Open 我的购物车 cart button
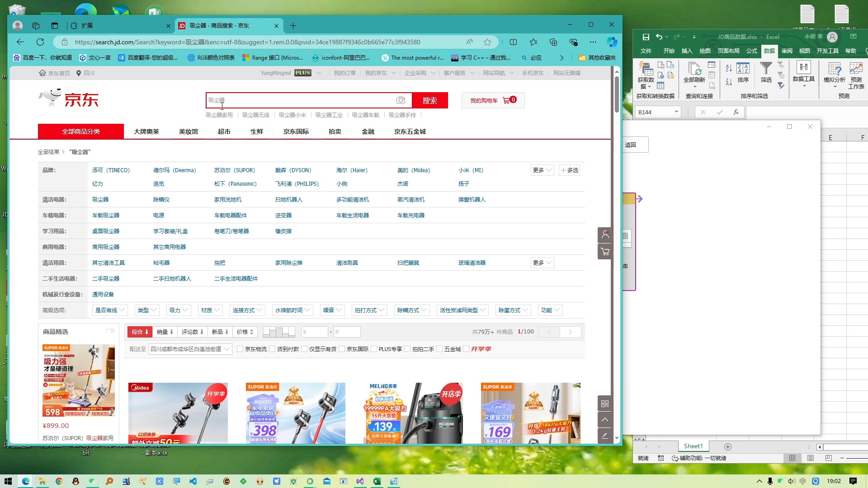868x488 pixels. pyautogui.click(x=493, y=100)
